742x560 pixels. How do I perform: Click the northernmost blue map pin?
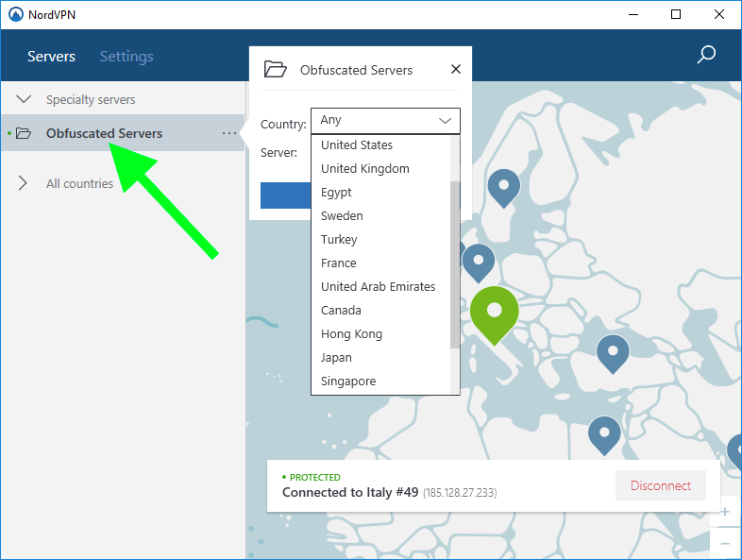tap(504, 189)
